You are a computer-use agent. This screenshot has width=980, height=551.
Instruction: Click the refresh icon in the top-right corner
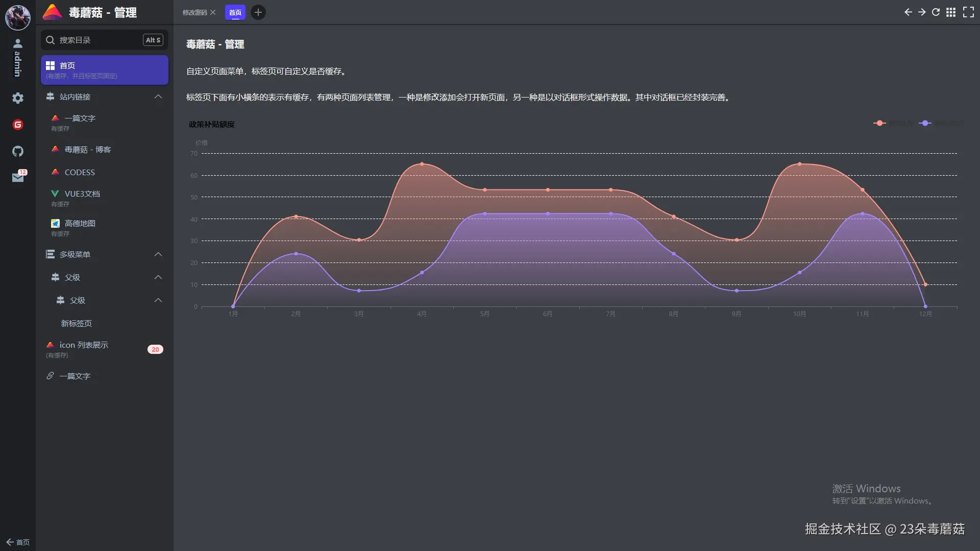click(x=936, y=12)
